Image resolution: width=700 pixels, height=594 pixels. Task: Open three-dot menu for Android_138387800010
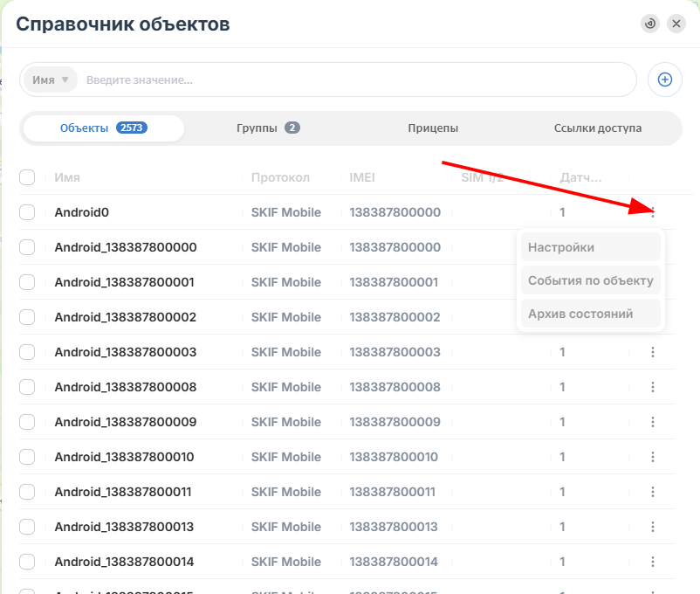pos(653,457)
